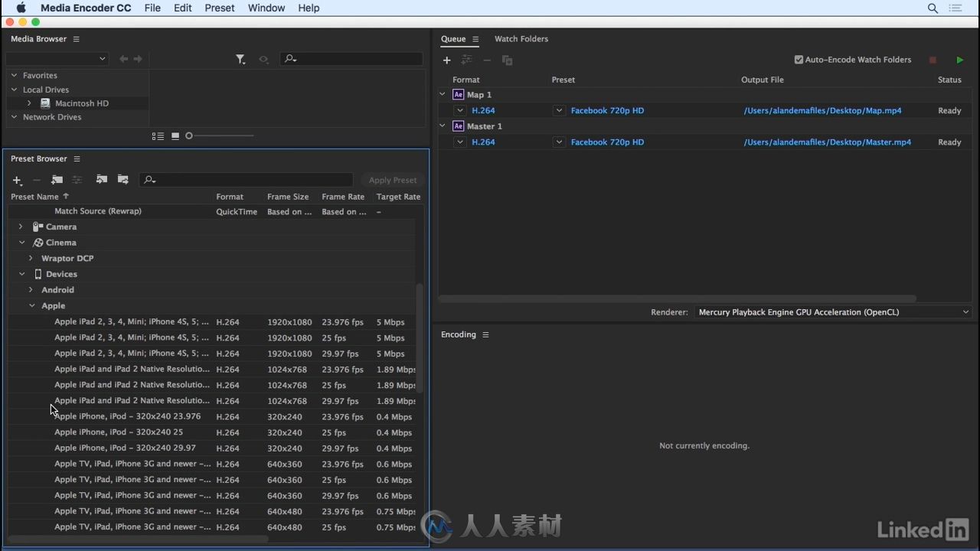The image size is (980, 551).
Task: Open the Preset menu
Action: (220, 8)
